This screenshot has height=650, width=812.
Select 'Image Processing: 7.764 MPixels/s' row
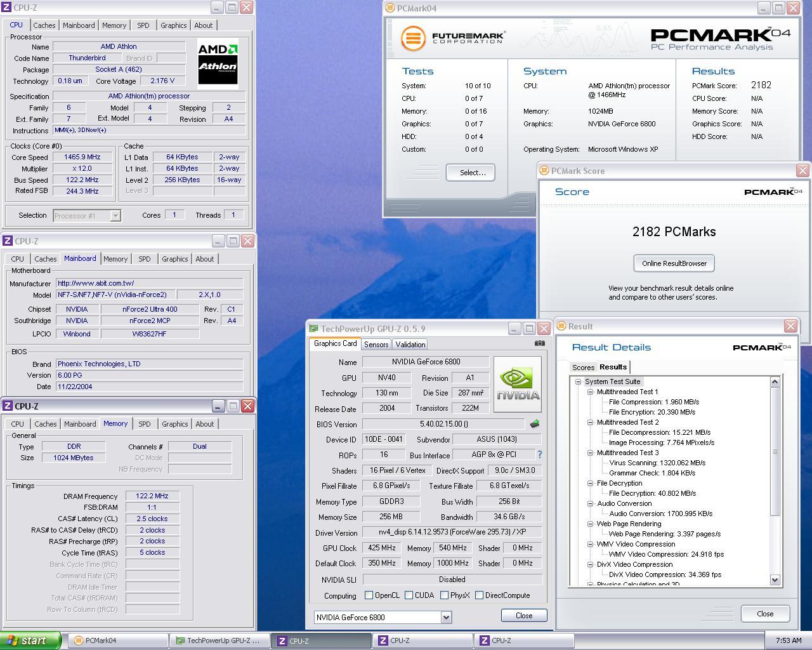point(662,442)
